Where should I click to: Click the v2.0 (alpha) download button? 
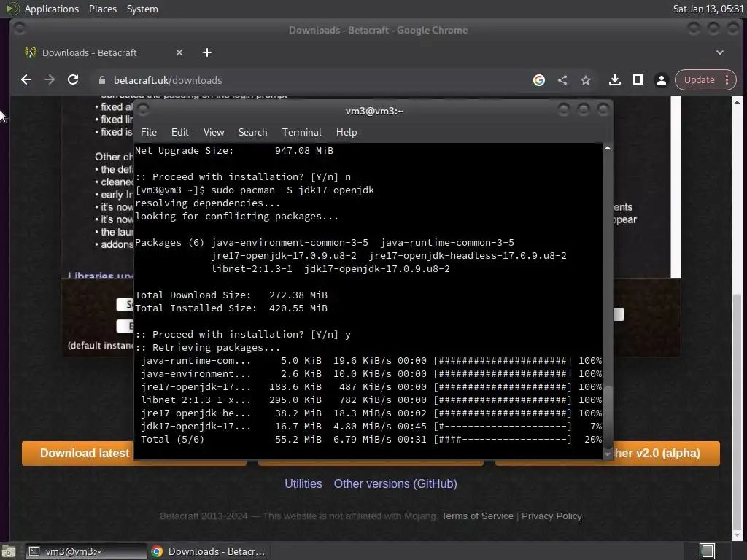pyautogui.click(x=666, y=453)
